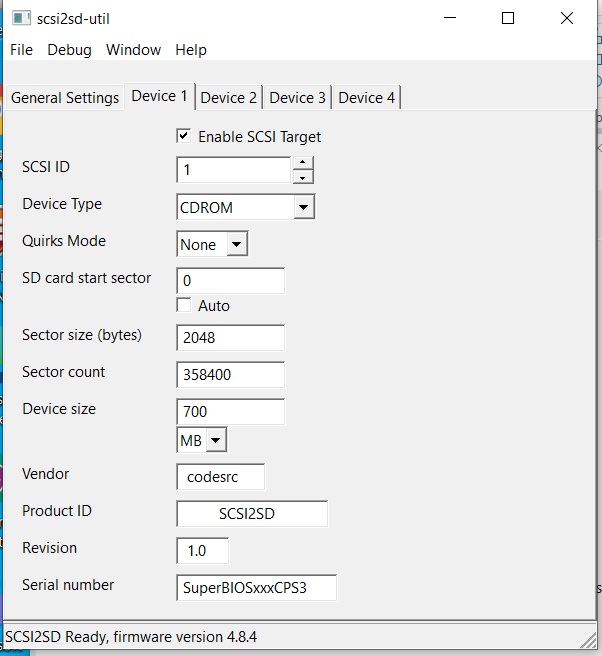Image resolution: width=602 pixels, height=656 pixels.
Task: Click the Sector size field showing 2048
Action: coord(231,338)
